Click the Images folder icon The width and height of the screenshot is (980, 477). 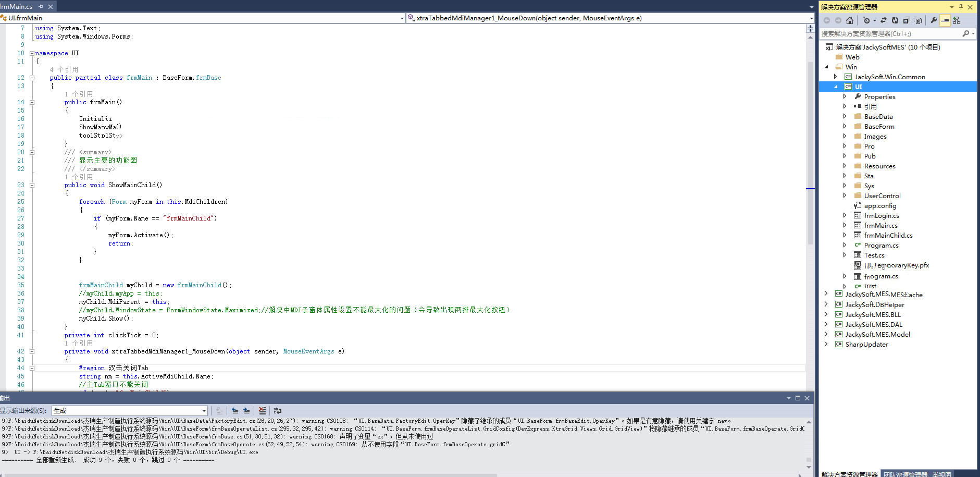click(x=858, y=136)
